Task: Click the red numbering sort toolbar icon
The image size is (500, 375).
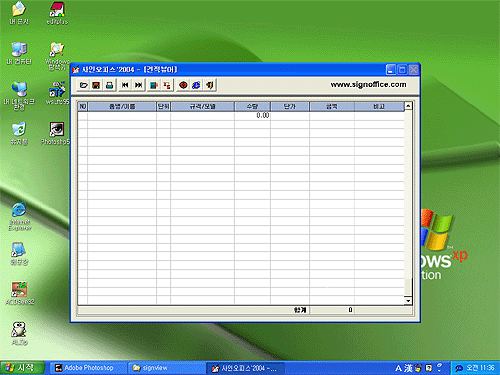Action: pyautogui.click(x=167, y=85)
